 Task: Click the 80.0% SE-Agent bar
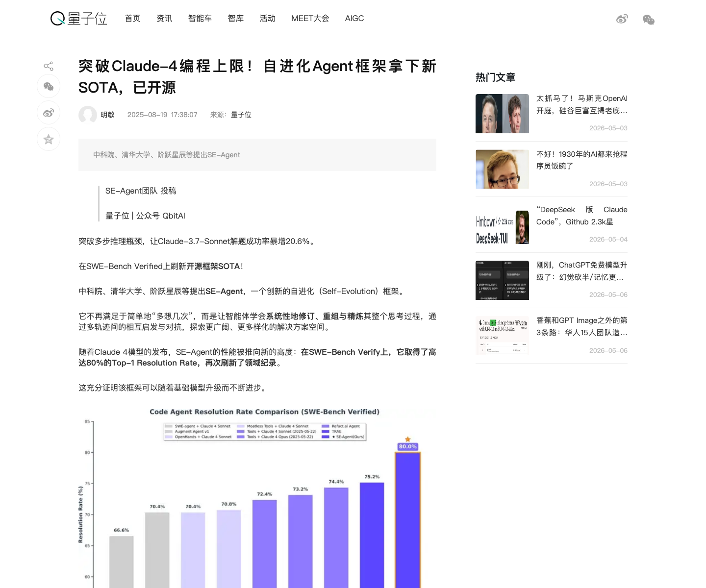coord(408,519)
